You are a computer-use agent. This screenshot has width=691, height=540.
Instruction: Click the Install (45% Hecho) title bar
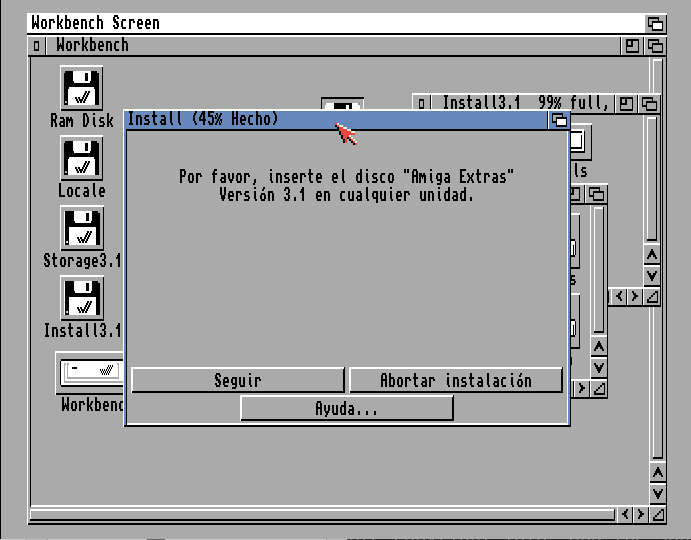[x=330, y=120]
